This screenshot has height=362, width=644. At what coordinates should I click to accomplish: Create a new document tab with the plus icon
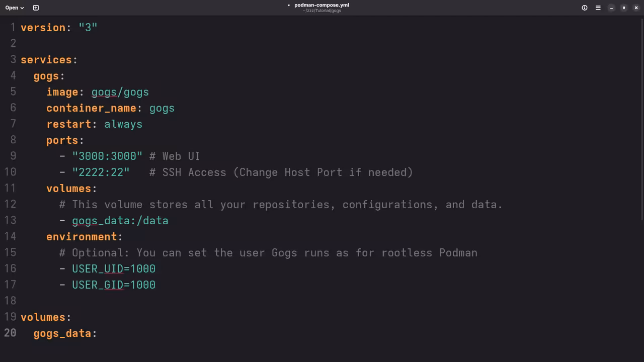[x=35, y=8]
